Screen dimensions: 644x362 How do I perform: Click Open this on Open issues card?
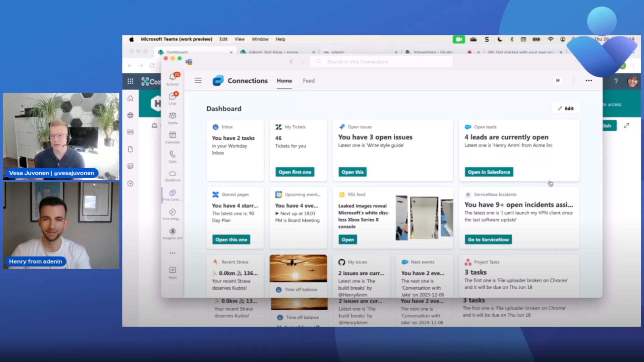(352, 172)
